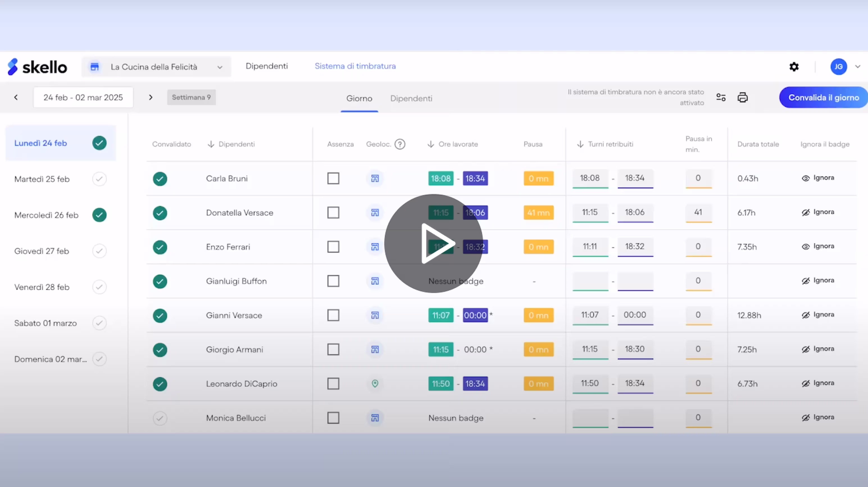Select Martedì 25 feb in sidebar

point(42,179)
